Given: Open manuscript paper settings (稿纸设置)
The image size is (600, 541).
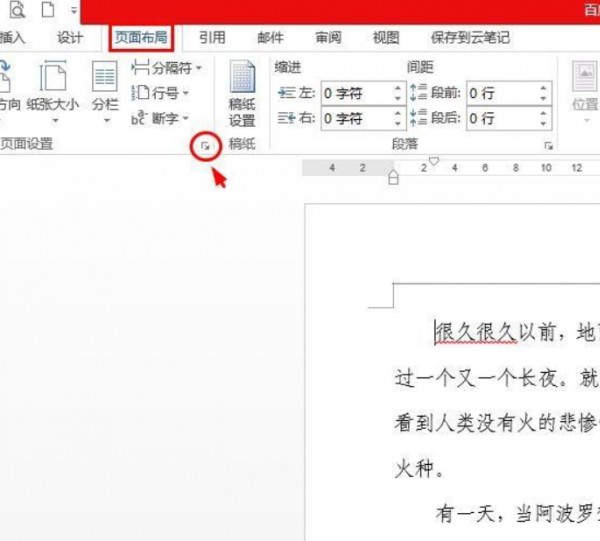Looking at the screenshot, I should click(x=242, y=93).
